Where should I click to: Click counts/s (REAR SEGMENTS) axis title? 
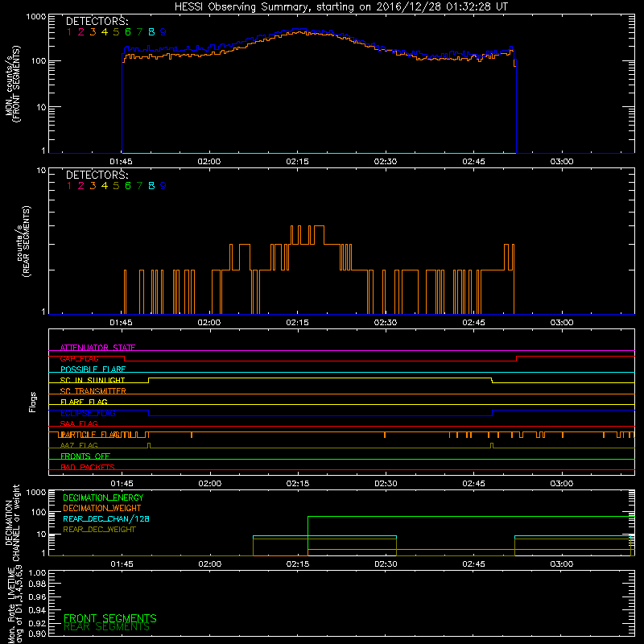23,242
